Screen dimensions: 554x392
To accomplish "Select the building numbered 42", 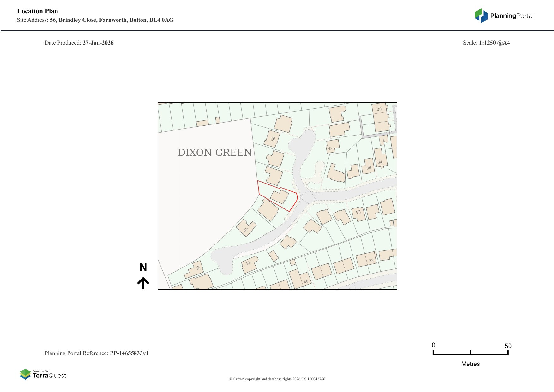I will pos(332,146).
